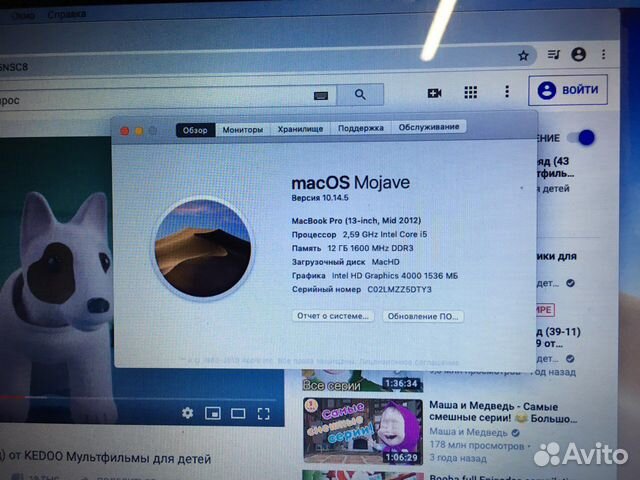The width and height of the screenshot is (640, 480).
Task: Open Chrome three-dot menu
Action: 603,54
